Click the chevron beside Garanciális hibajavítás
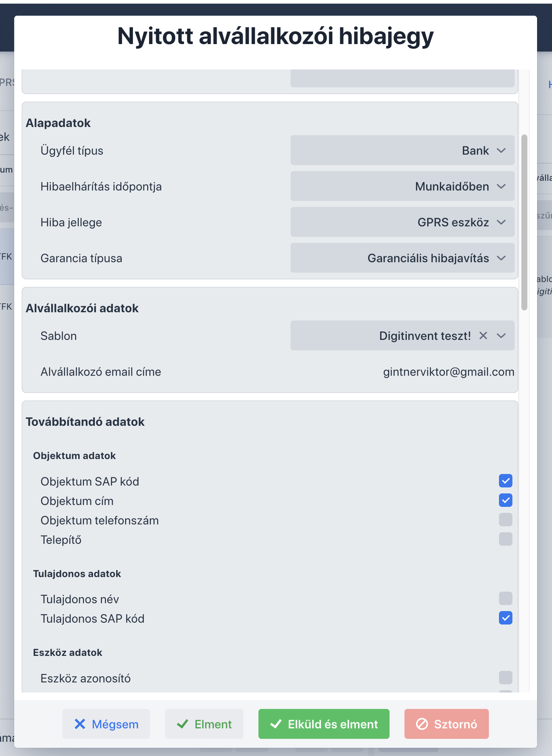The height and width of the screenshot is (756, 552). (x=501, y=258)
